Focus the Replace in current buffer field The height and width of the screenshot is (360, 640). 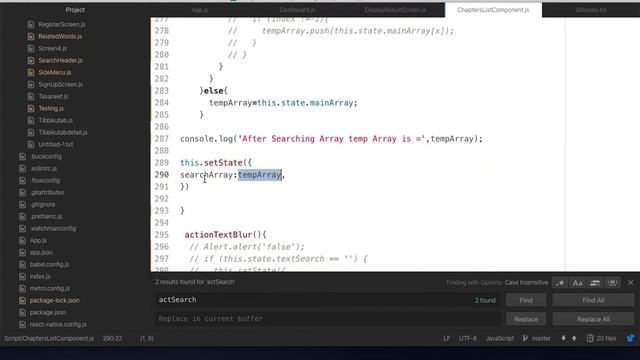tap(327, 319)
